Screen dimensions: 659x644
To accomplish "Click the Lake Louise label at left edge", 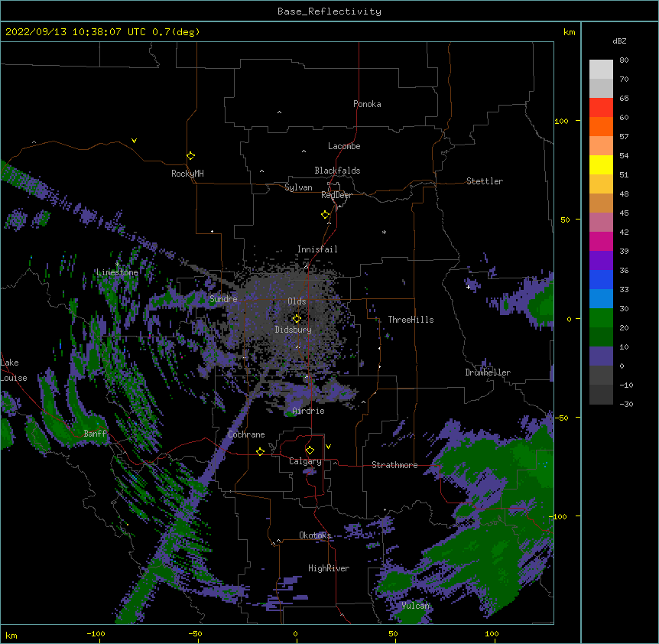I will 14,370.
